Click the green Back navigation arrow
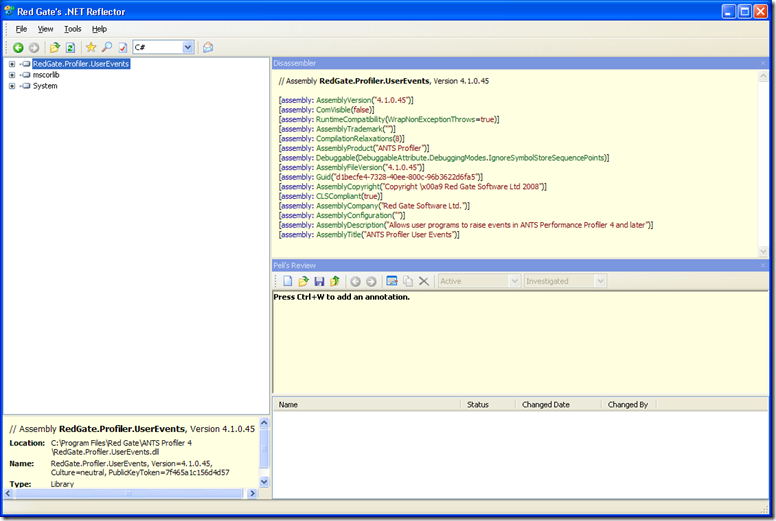The width and height of the screenshot is (776, 521). (x=18, y=47)
